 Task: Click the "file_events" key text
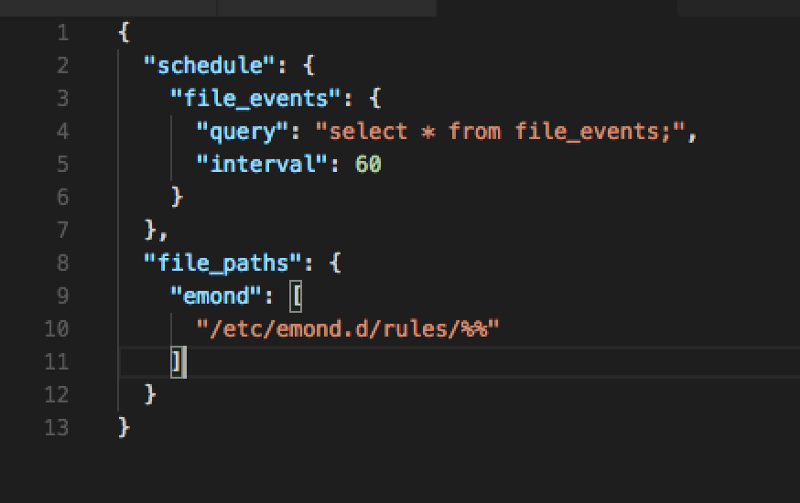pyautogui.click(x=256, y=98)
